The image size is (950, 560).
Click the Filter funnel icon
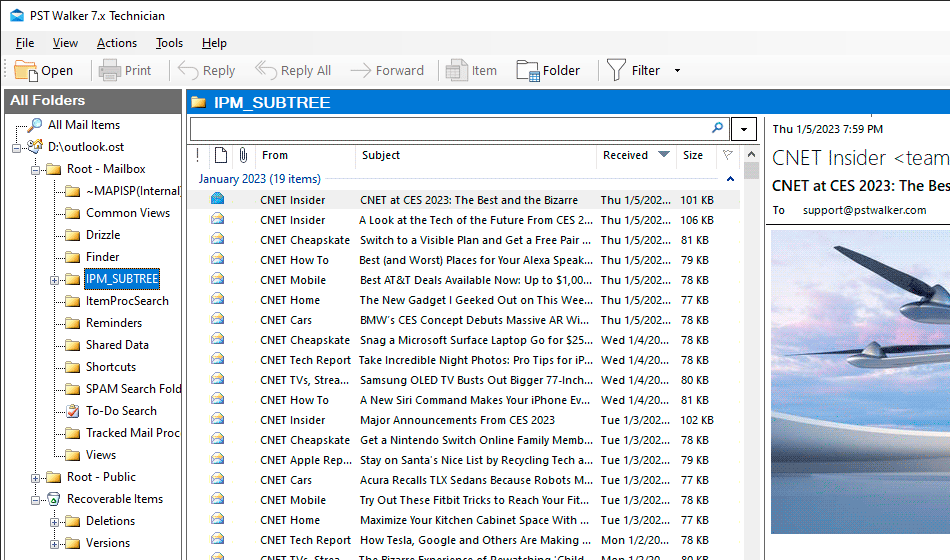tap(616, 70)
